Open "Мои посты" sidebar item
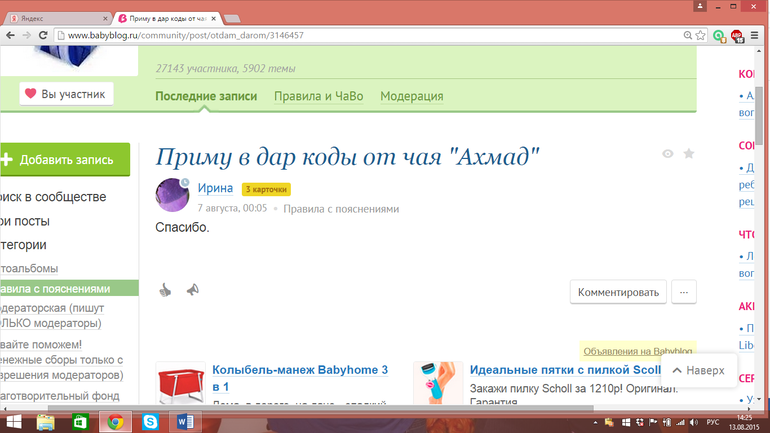The width and height of the screenshot is (770, 433). 25,221
